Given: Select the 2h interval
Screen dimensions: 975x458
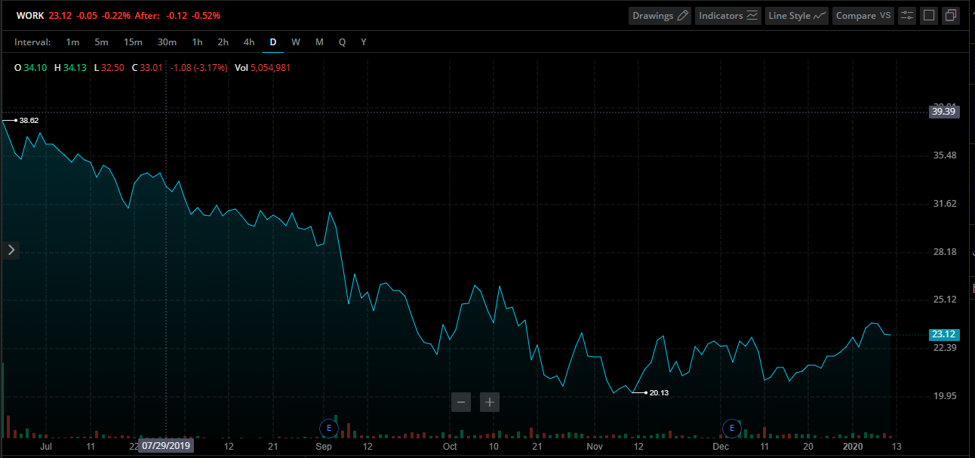Looking at the screenshot, I should [x=223, y=42].
